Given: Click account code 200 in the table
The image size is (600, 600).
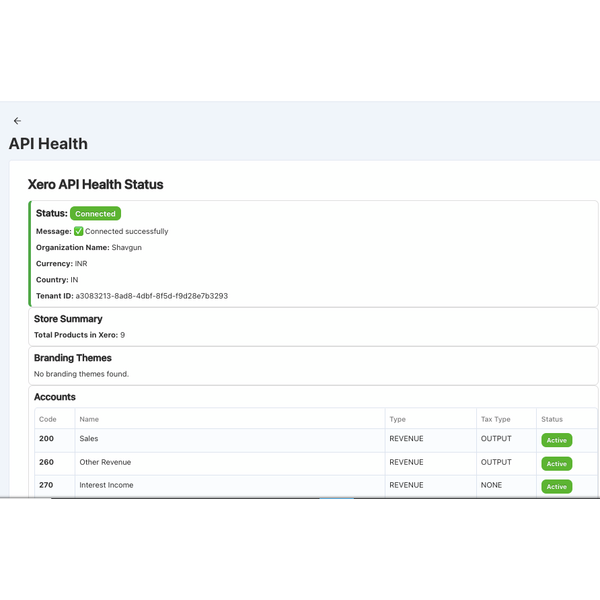Looking at the screenshot, I should pos(47,439).
